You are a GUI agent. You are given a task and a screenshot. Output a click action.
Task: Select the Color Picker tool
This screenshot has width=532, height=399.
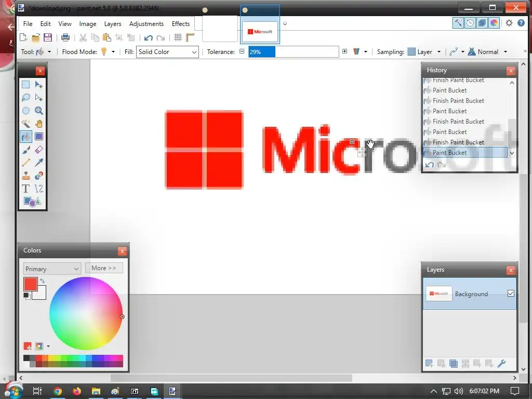point(38,163)
